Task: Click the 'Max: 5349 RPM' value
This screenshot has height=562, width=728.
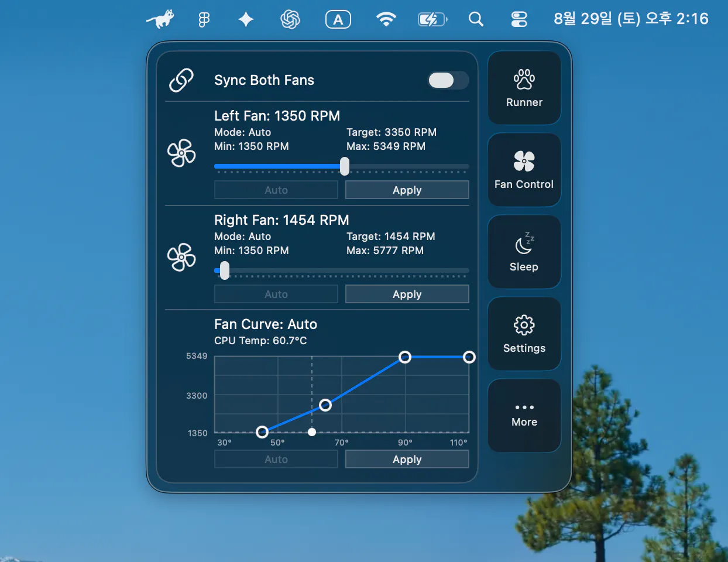Action: tap(386, 146)
